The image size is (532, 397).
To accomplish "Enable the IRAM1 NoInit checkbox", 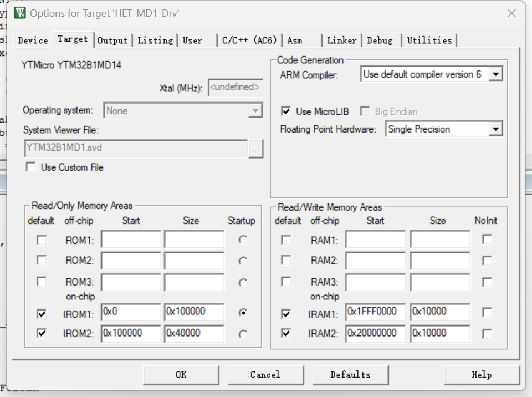I will click(487, 312).
